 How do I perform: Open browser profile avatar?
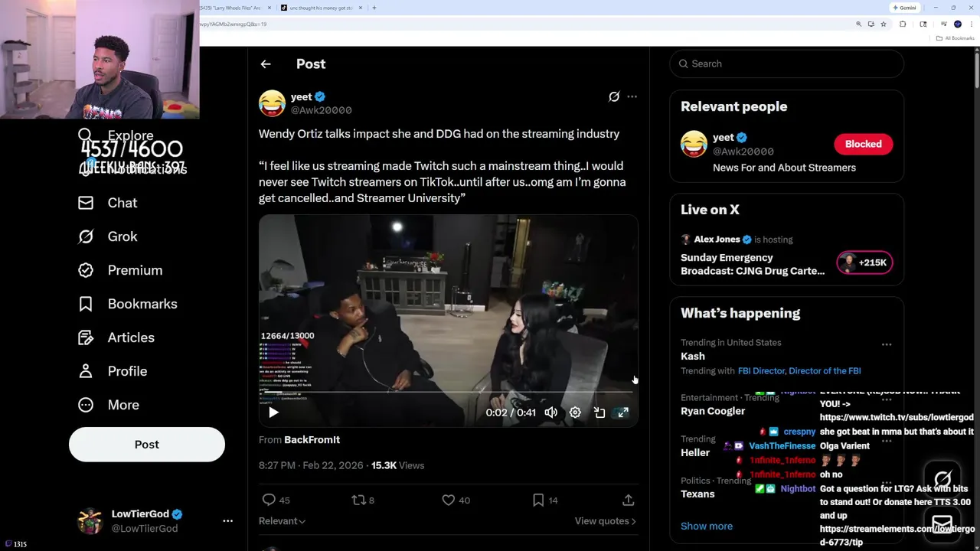[958, 24]
